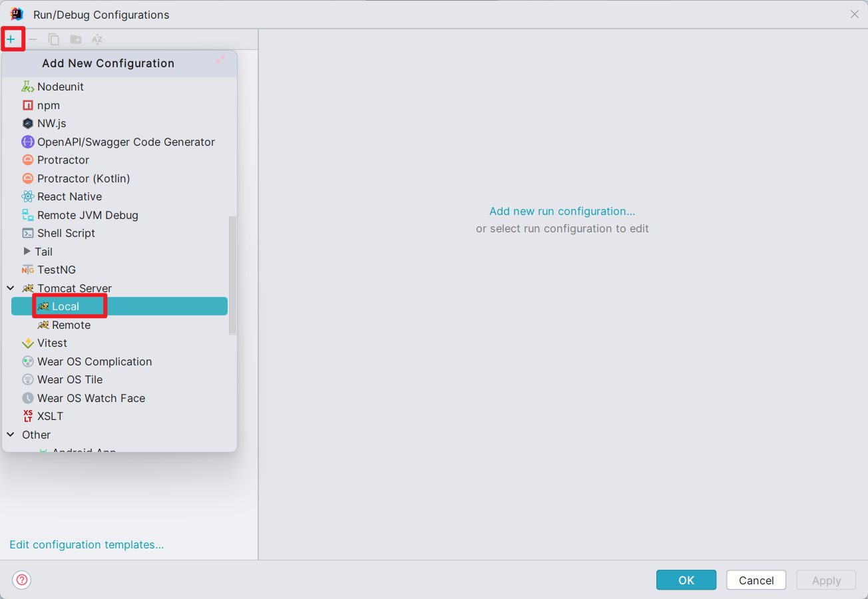Click the Wear OS Complication label
This screenshot has height=599, width=868.
(95, 361)
